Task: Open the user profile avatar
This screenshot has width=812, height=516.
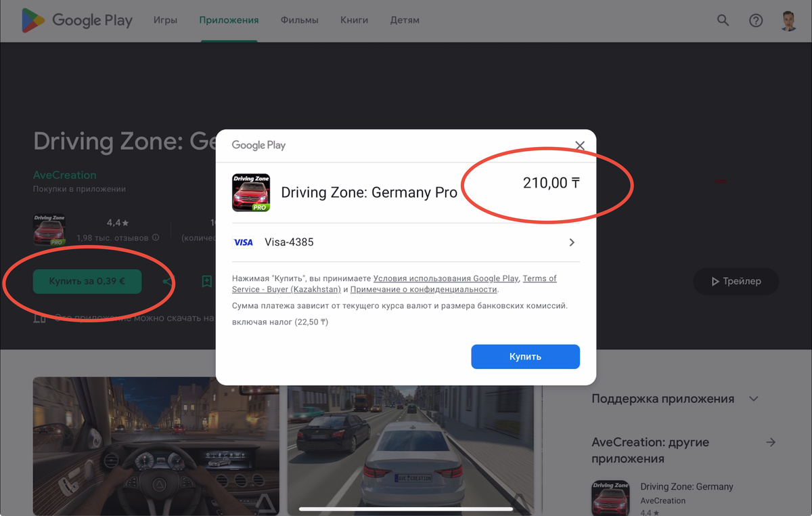Action: pos(789,21)
